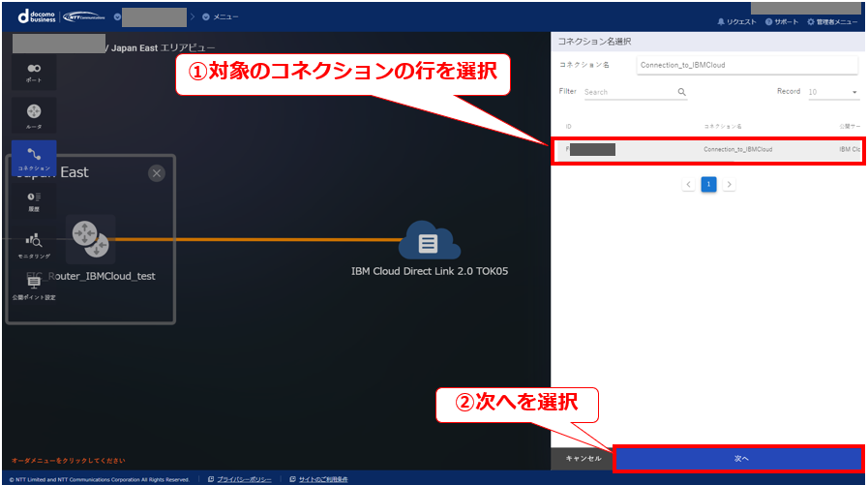Open the プライバシーポリシー link
This screenshot has width=868, height=485.
pos(244,479)
